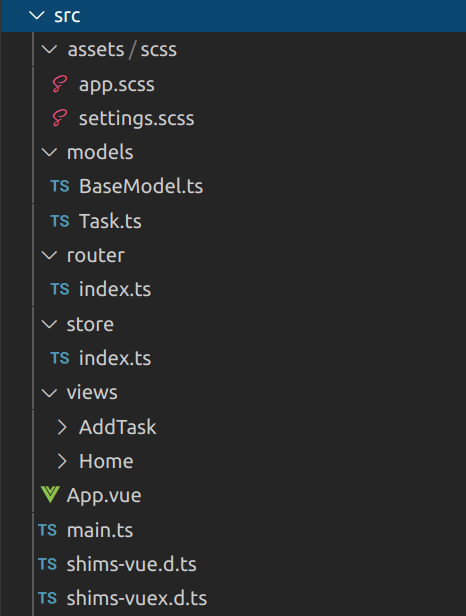The width and height of the screenshot is (466, 616).
Task: Open the settings.scss file
Action: click(136, 118)
